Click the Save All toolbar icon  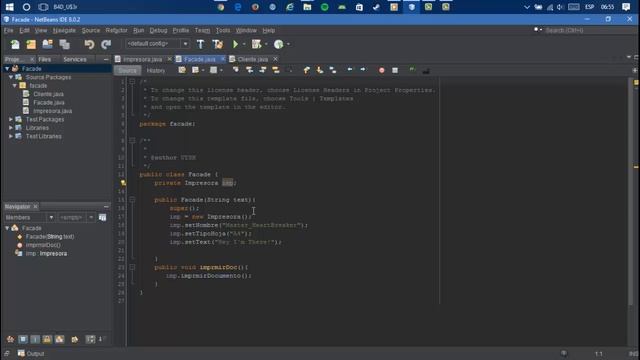coord(64,44)
